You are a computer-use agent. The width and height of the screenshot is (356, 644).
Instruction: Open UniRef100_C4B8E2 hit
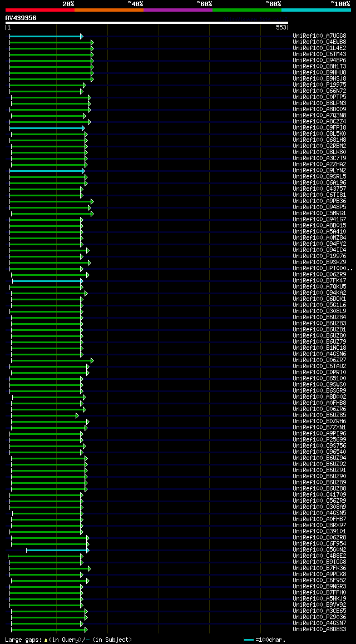tap(319, 556)
